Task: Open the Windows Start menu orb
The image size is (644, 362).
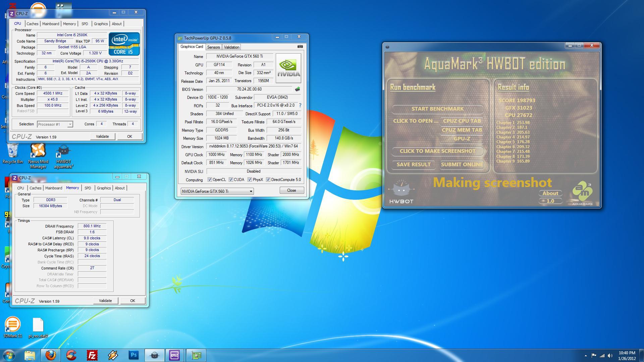Action: coord(9,355)
